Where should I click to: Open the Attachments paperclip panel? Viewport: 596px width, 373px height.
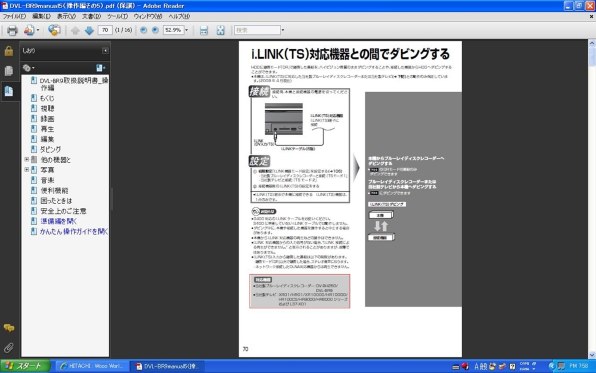pyautogui.click(x=9, y=347)
